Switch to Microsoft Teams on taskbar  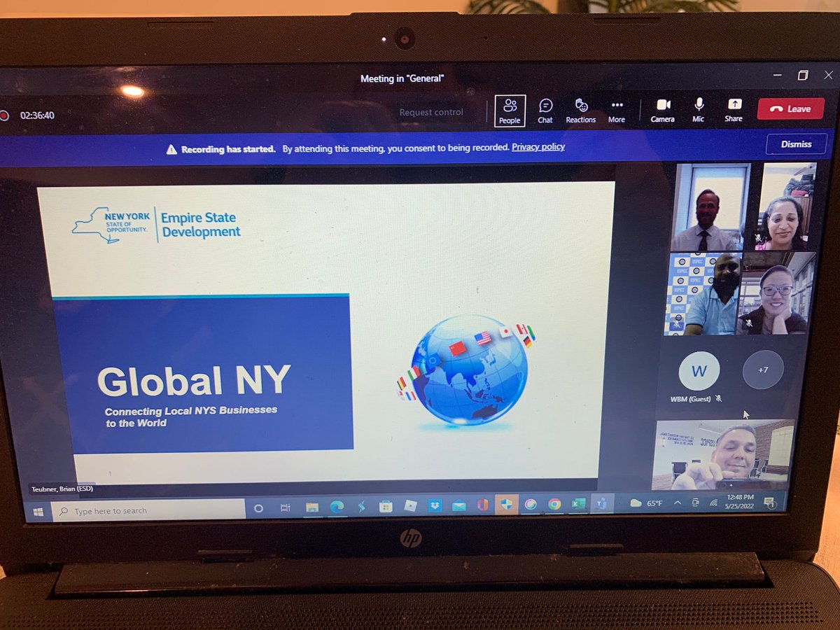pos(601,503)
